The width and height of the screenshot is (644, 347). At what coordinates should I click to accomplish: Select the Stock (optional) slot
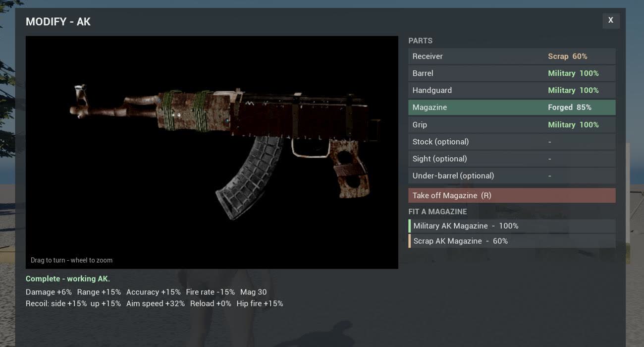[x=512, y=142]
